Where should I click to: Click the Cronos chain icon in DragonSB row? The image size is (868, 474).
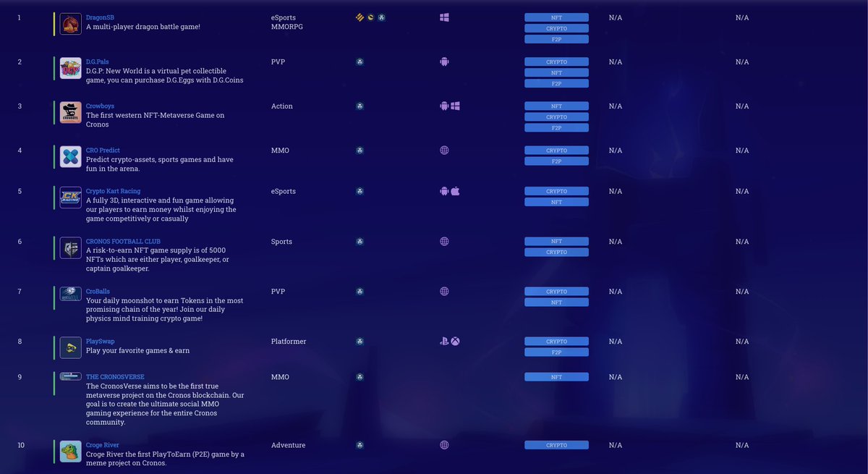pyautogui.click(x=381, y=17)
